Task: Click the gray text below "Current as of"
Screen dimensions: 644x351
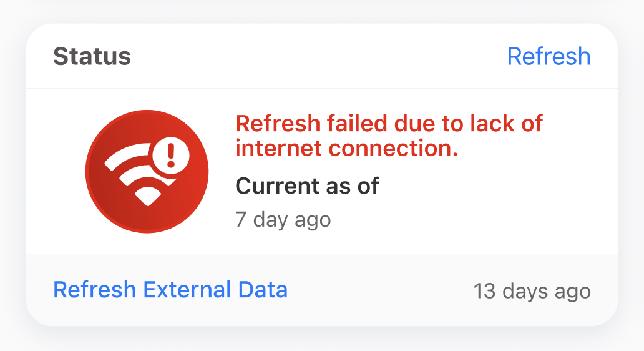Action: pyautogui.click(x=283, y=219)
